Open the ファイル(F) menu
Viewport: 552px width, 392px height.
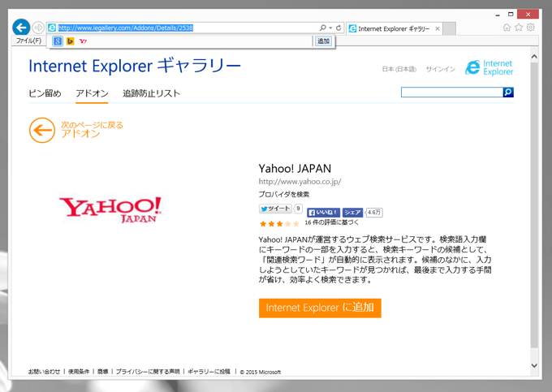point(29,41)
